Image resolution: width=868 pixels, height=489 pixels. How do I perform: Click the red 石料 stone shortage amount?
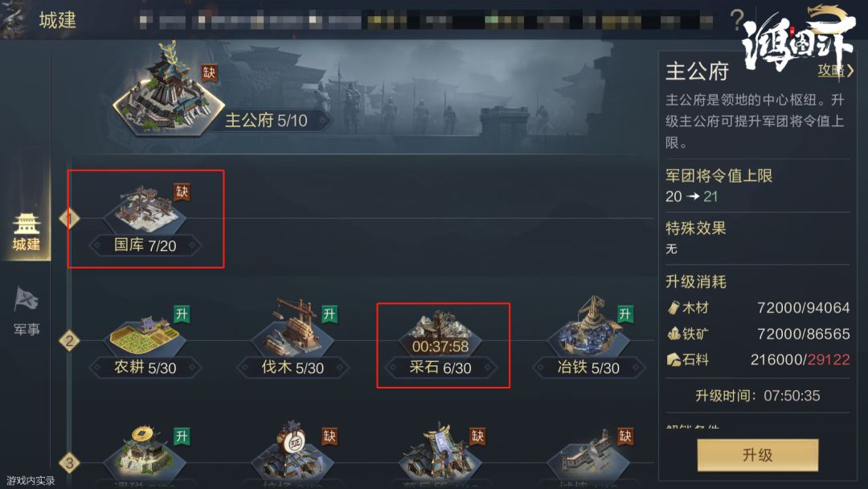(828, 360)
